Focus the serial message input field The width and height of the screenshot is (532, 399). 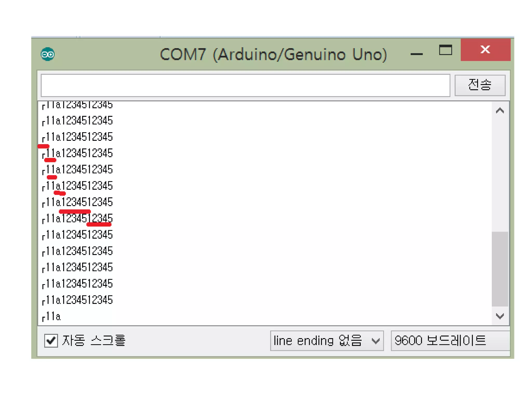pos(245,85)
